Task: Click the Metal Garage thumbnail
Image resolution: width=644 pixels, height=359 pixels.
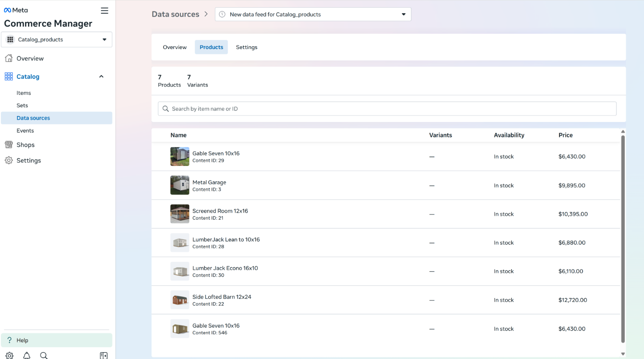Action: click(179, 185)
